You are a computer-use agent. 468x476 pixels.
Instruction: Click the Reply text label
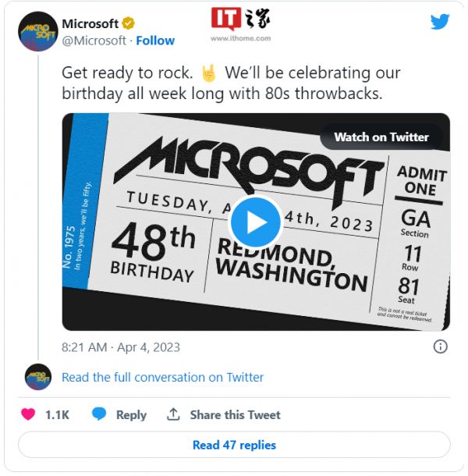[131, 414]
